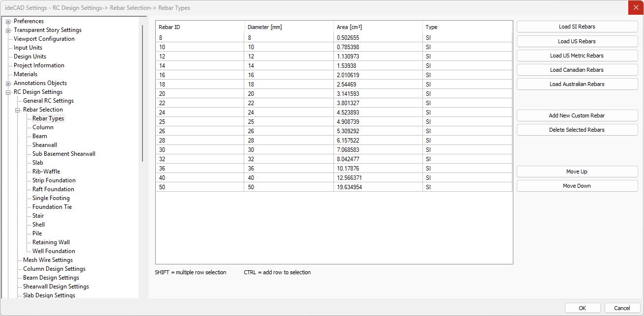The image size is (644, 316).
Task: Select Raft Foundation in the tree
Action: click(x=53, y=189)
